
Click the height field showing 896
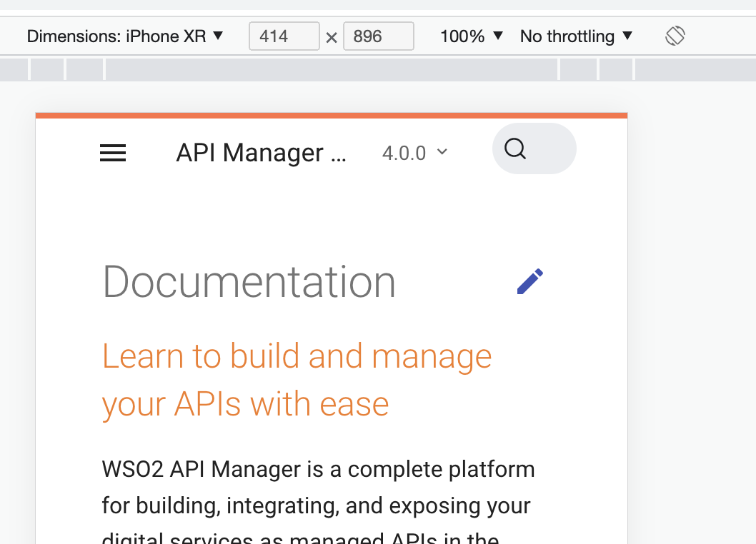pyautogui.click(x=379, y=36)
